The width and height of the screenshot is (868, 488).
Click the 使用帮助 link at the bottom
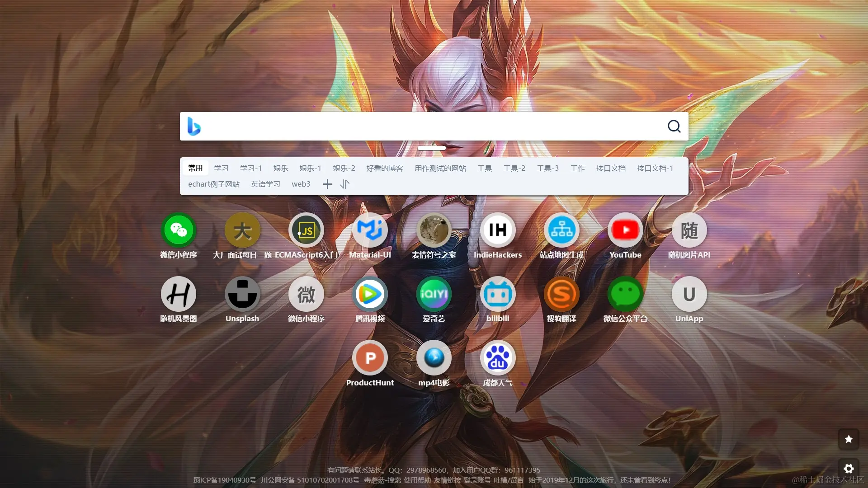pyautogui.click(x=417, y=480)
